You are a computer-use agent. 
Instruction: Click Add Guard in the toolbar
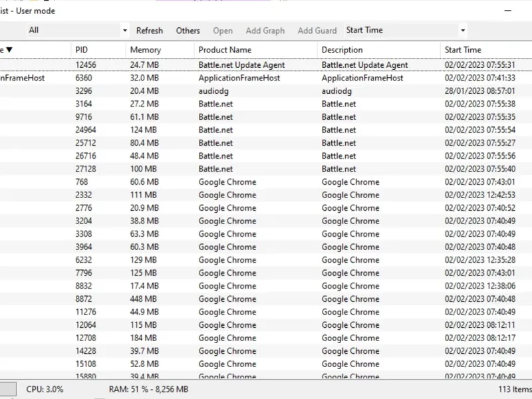click(x=317, y=31)
